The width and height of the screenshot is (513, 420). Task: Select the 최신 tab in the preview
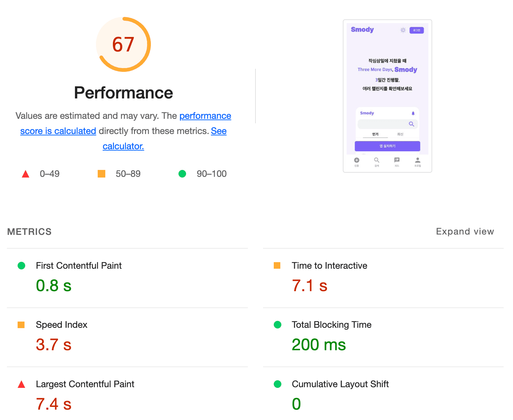[400, 134]
